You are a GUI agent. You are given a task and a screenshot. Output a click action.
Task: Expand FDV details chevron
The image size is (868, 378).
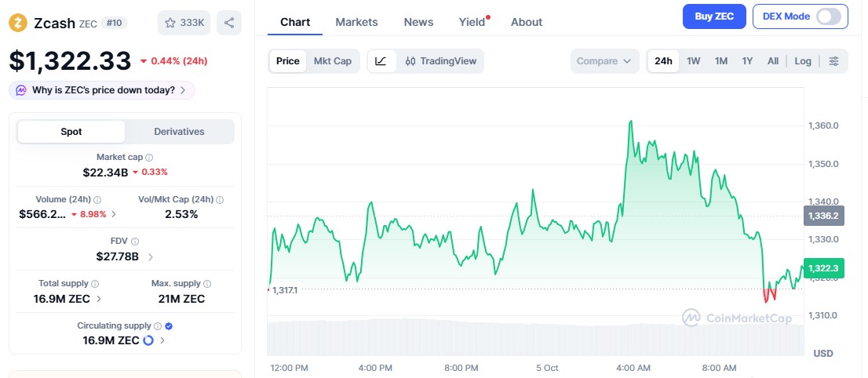tap(151, 256)
